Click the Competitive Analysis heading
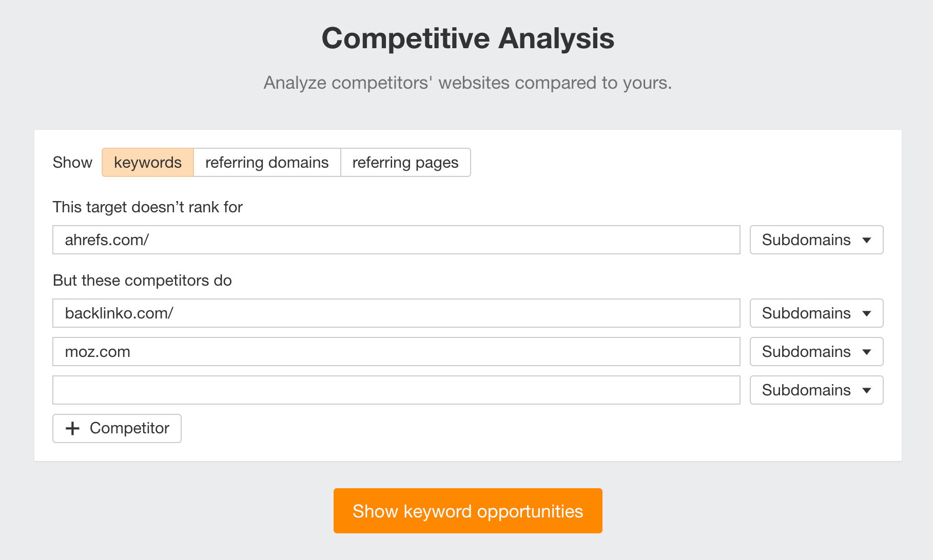Viewport: 933px width, 560px height. click(467, 37)
